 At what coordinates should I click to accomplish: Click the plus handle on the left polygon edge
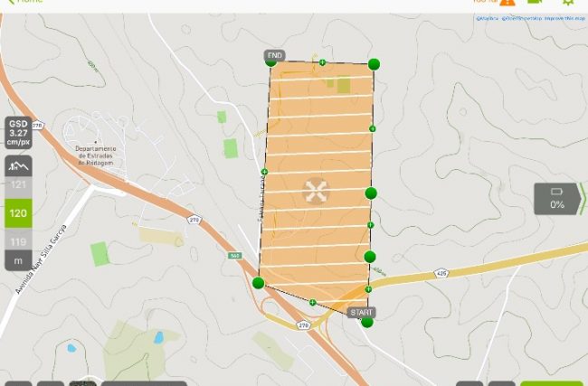pyautogui.click(x=264, y=172)
